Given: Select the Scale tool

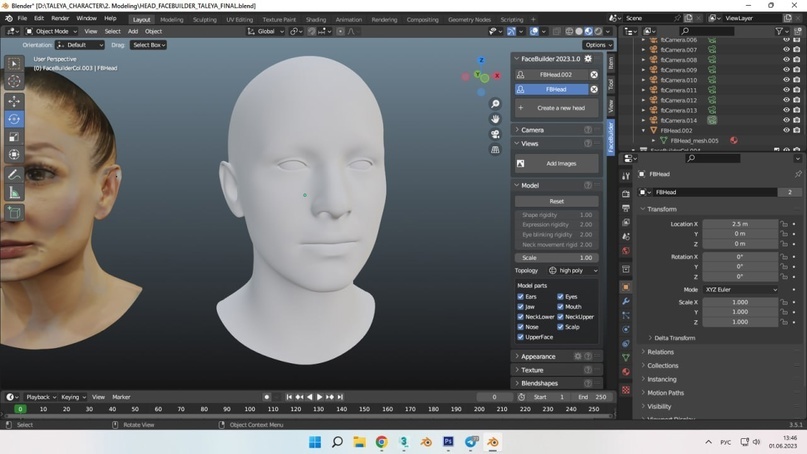Looking at the screenshot, I should pos(14,137).
